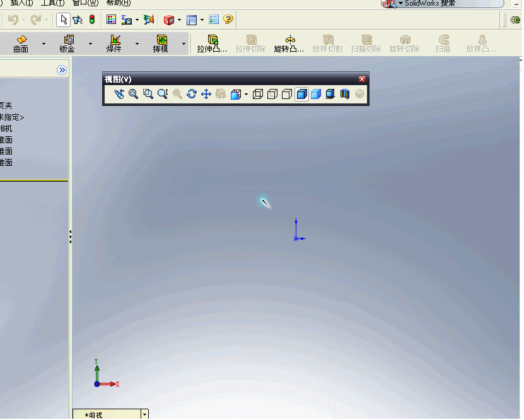Click the Standard Views cube icon
The image size is (524, 420).
pos(236,94)
